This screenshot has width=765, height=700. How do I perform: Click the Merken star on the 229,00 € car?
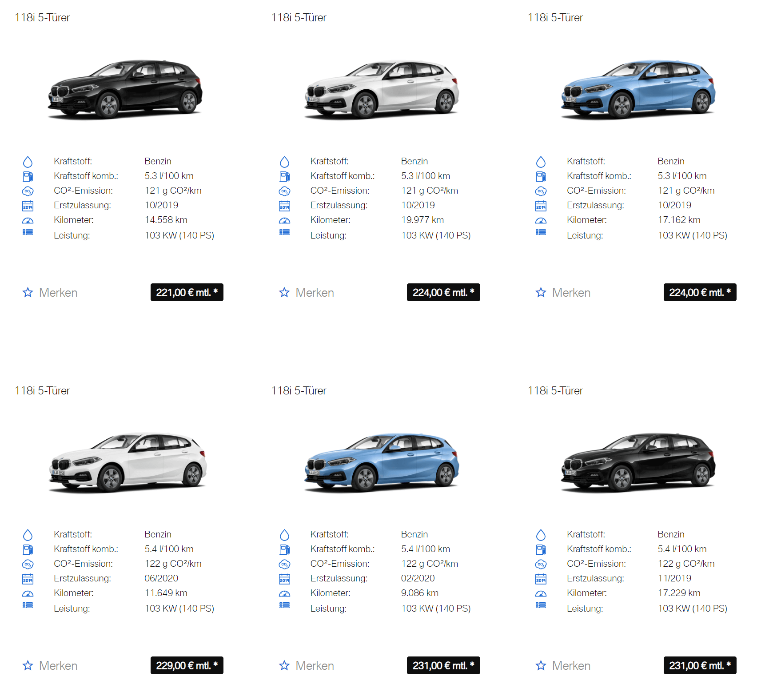pos(28,665)
